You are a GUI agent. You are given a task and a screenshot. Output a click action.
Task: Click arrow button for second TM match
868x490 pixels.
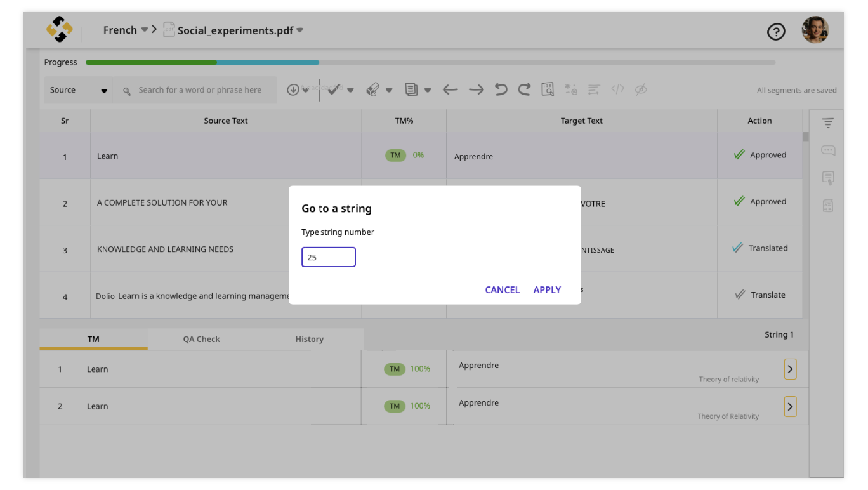tap(791, 406)
